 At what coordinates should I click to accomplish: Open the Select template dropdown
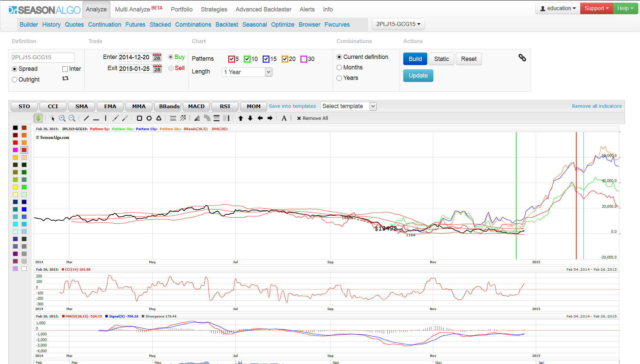pyautogui.click(x=348, y=106)
